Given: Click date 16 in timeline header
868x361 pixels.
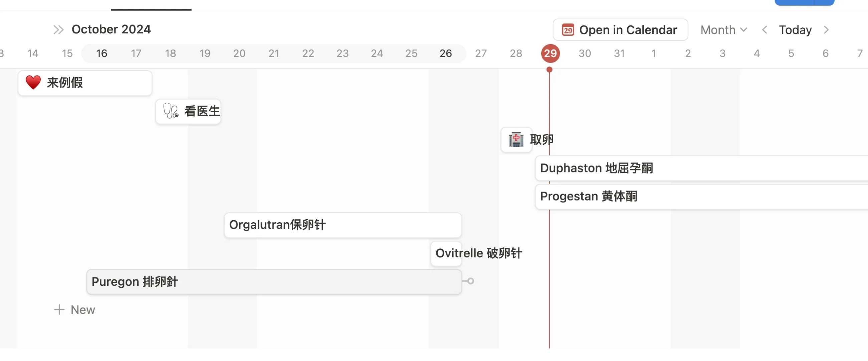Looking at the screenshot, I should 101,53.
